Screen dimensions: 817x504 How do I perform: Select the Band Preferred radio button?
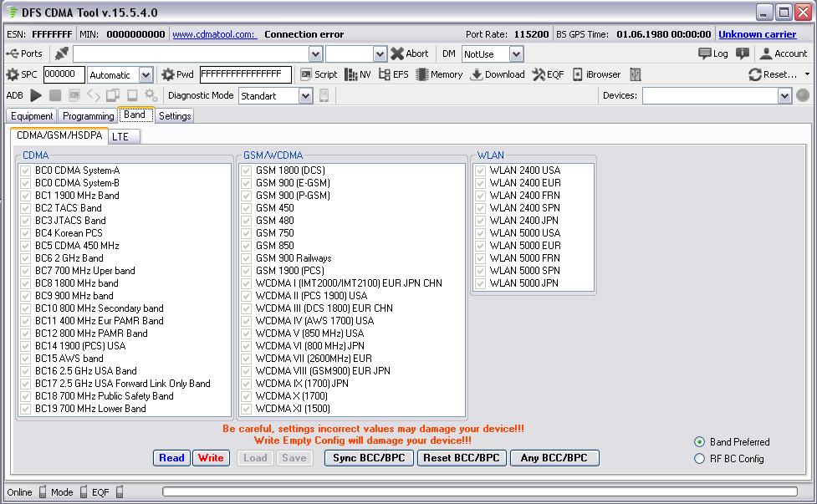[699, 442]
